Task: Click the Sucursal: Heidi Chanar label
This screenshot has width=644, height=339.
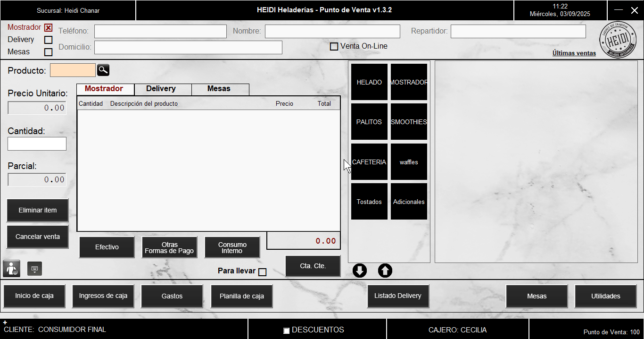Action: coord(68,10)
